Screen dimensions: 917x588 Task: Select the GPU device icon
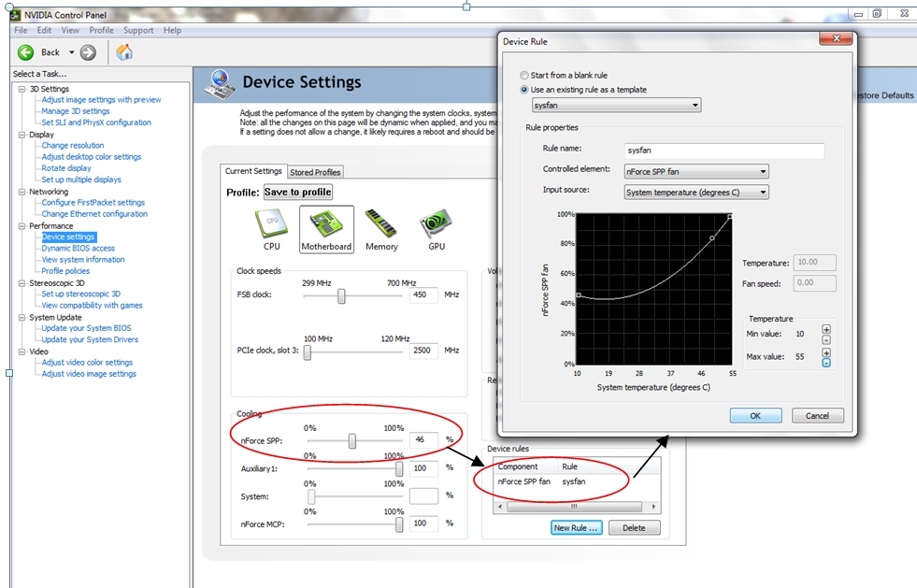click(437, 230)
